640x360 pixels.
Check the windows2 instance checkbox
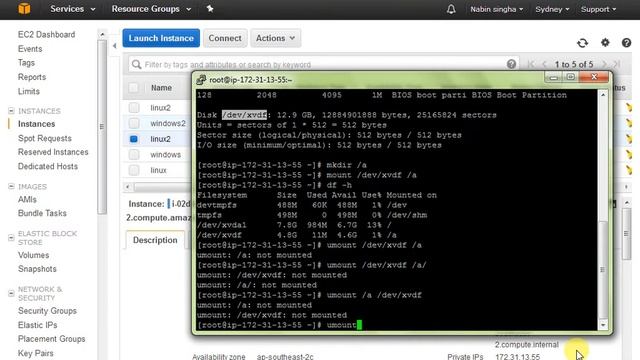[133, 123]
